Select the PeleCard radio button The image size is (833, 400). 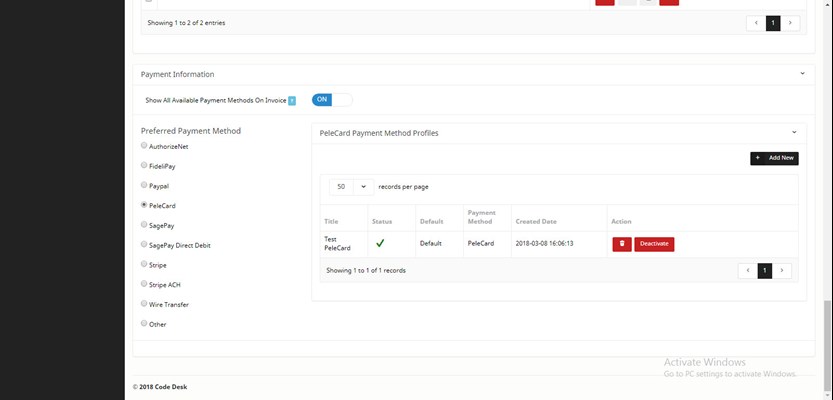tap(144, 205)
